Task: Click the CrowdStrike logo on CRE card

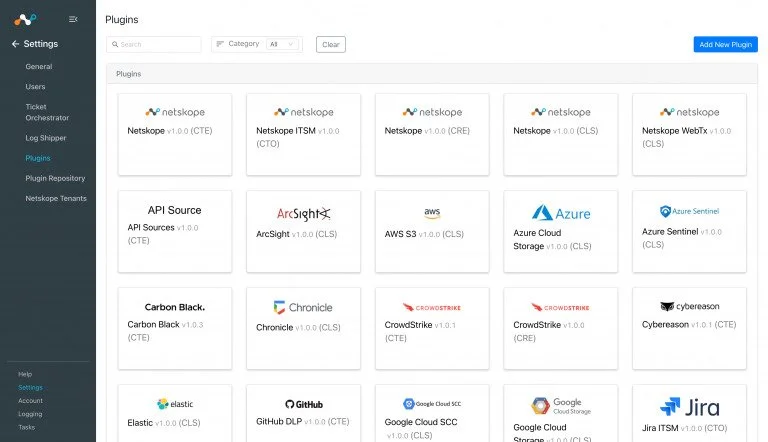Action: [x=560, y=307]
